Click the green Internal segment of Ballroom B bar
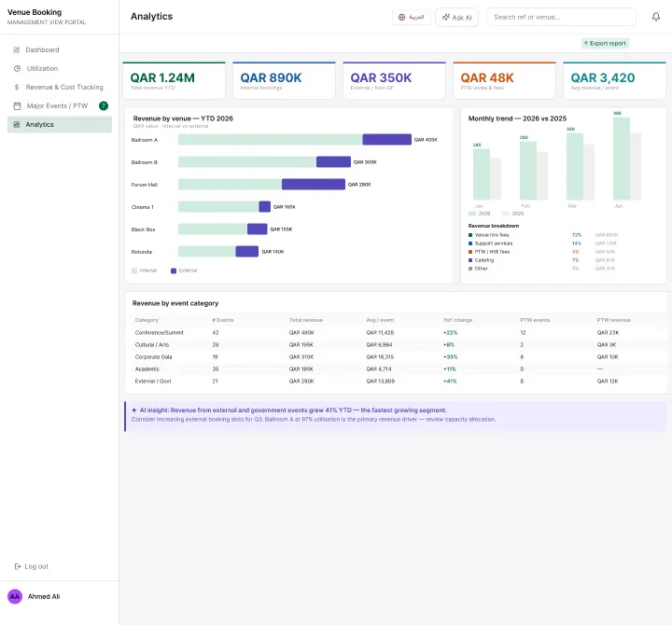Viewport: 672px width, 625px height. (x=247, y=162)
